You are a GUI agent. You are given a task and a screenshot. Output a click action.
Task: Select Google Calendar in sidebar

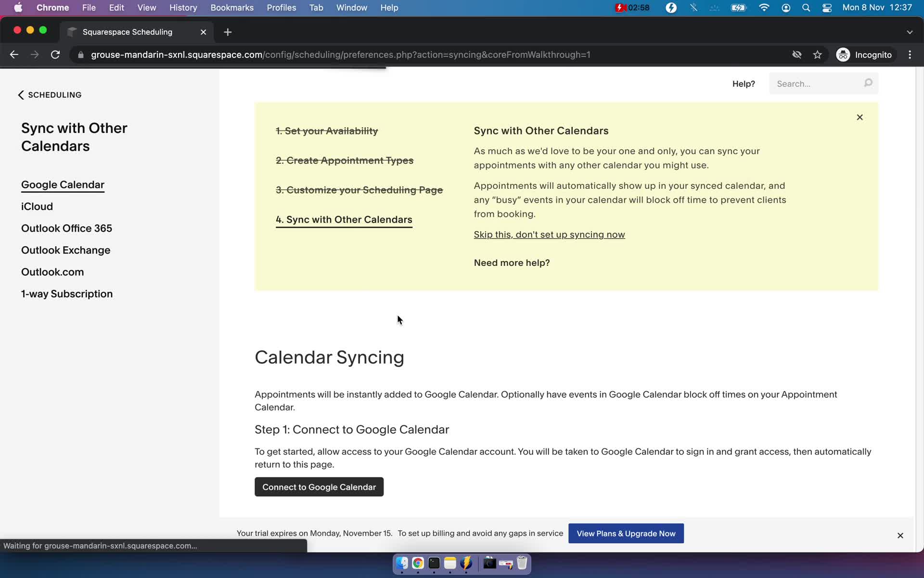(63, 184)
